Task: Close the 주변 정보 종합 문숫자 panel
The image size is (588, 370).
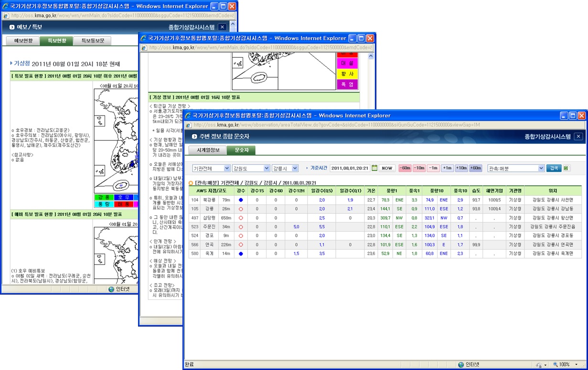Action: [x=578, y=137]
